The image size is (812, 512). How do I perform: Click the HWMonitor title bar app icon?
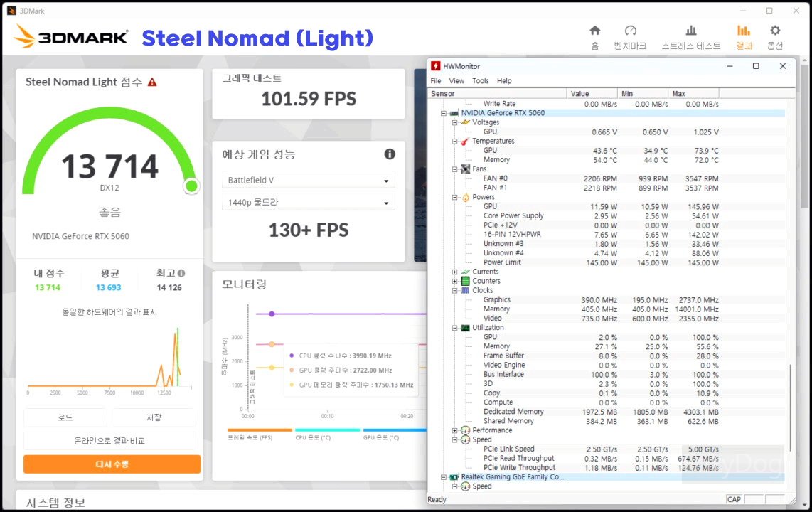point(436,66)
